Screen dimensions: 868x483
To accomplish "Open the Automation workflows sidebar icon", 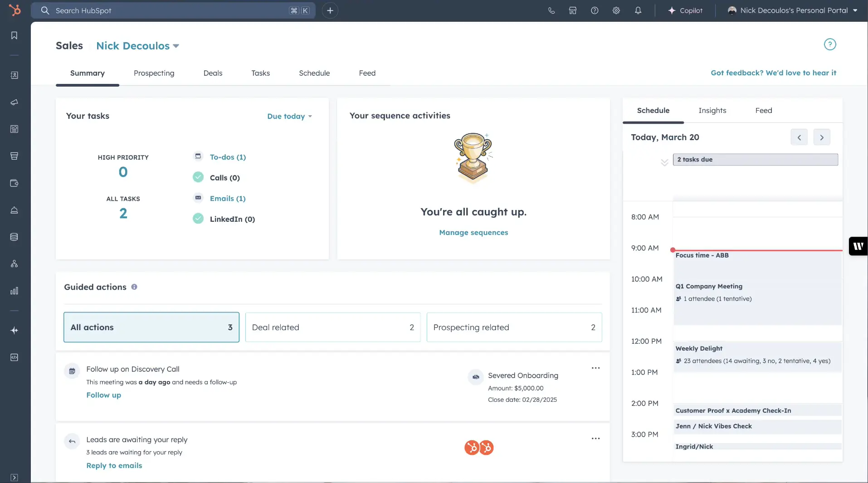I will click(14, 264).
